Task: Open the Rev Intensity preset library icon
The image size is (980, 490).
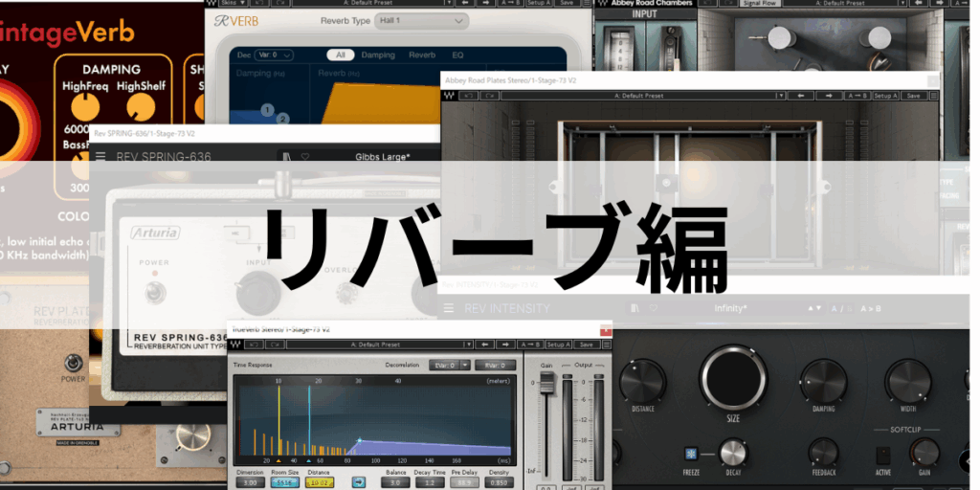Action: click(x=635, y=308)
